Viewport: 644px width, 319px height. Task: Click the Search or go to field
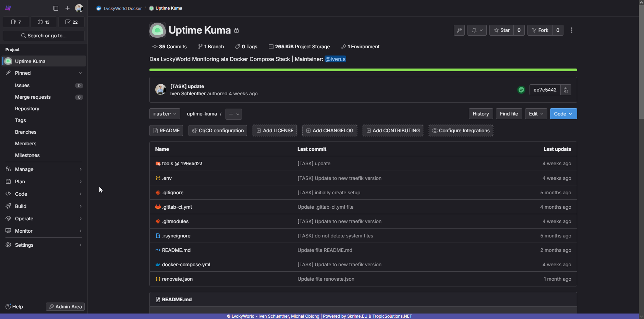(44, 36)
